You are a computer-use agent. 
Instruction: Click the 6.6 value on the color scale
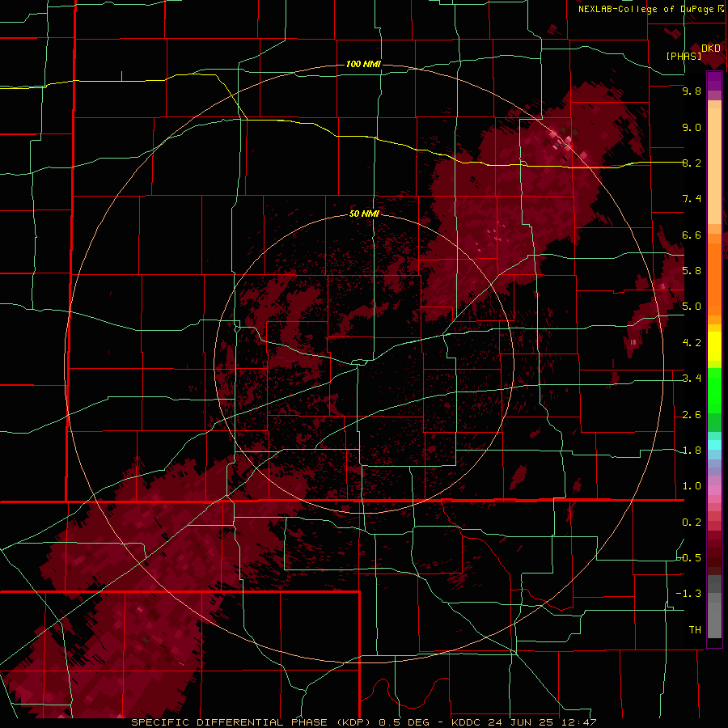pos(692,235)
